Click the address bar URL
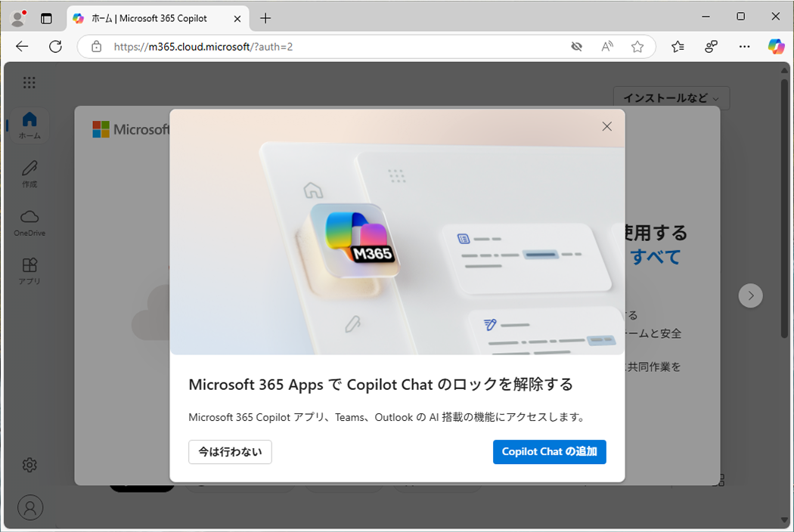This screenshot has width=794, height=532. coord(203,47)
